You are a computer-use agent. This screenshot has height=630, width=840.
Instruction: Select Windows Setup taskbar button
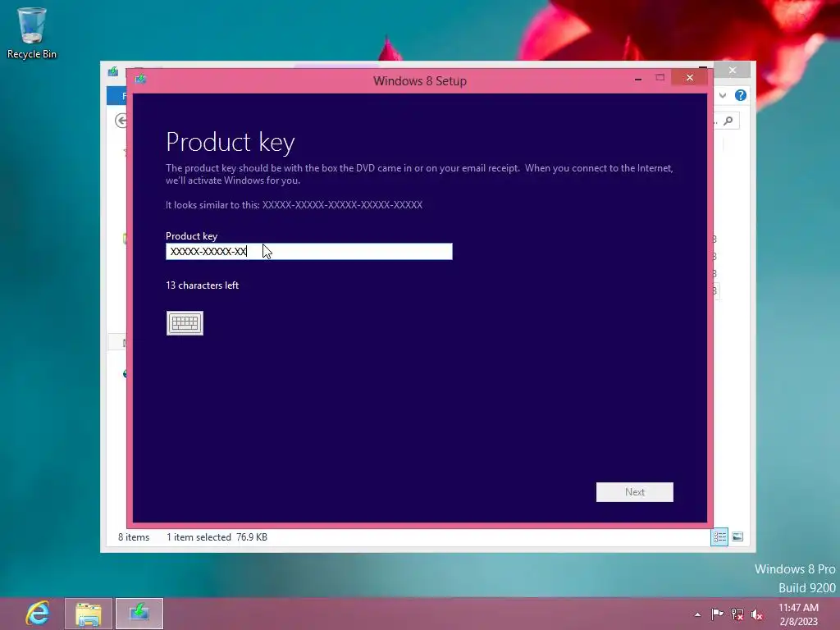click(x=139, y=614)
